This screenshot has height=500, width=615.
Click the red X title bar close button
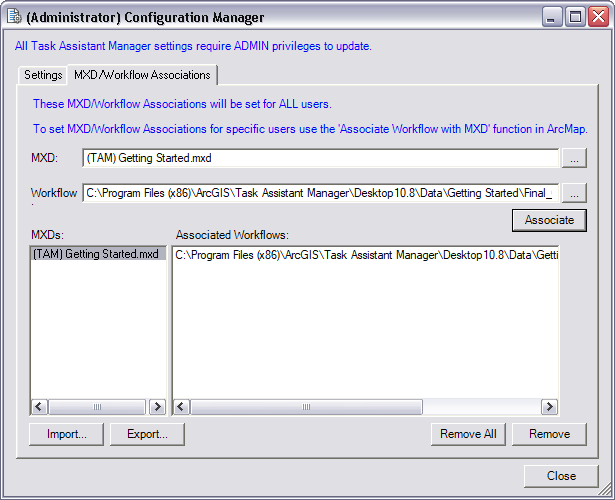tap(599, 17)
